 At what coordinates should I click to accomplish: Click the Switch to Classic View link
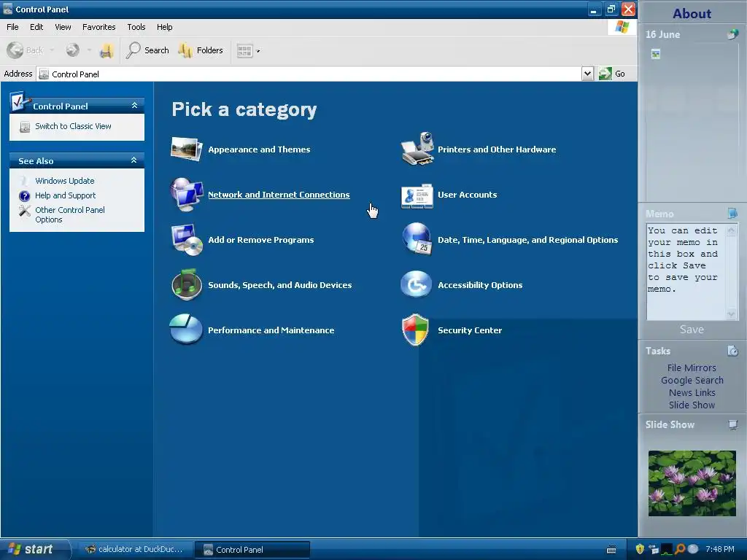click(x=73, y=126)
